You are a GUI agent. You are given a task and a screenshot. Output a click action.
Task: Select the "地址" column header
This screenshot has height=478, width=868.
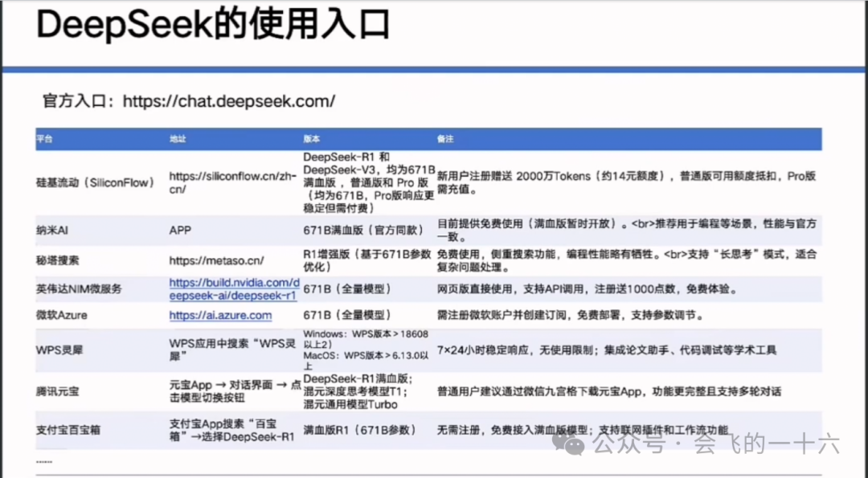(x=178, y=139)
